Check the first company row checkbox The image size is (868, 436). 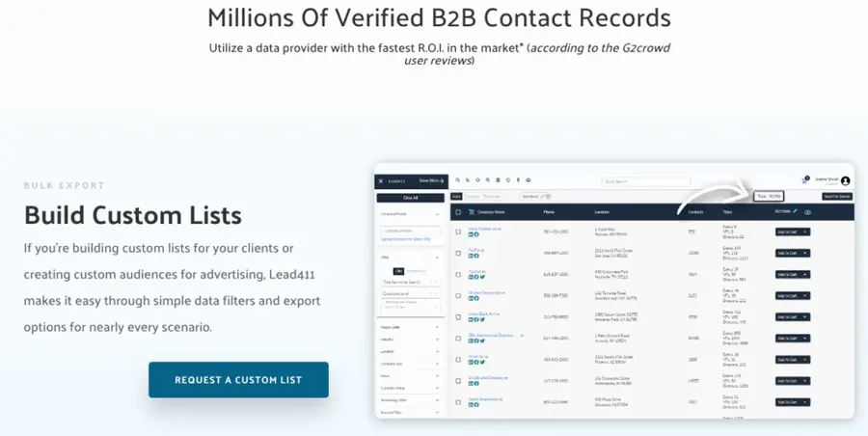point(458,232)
